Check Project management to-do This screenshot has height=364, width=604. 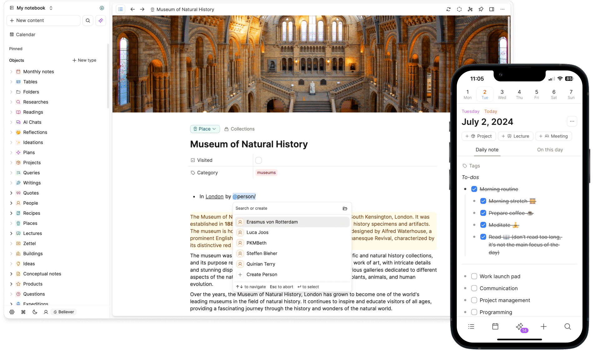(474, 300)
